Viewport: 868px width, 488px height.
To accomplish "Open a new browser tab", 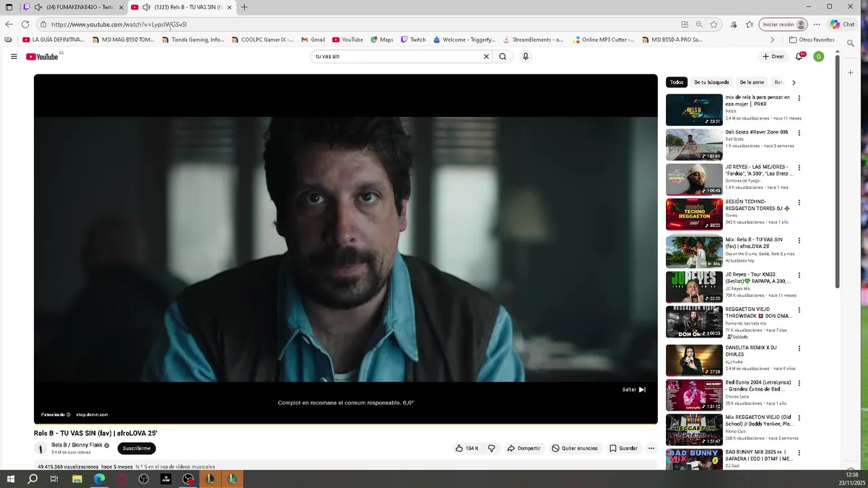I will (x=244, y=7).
